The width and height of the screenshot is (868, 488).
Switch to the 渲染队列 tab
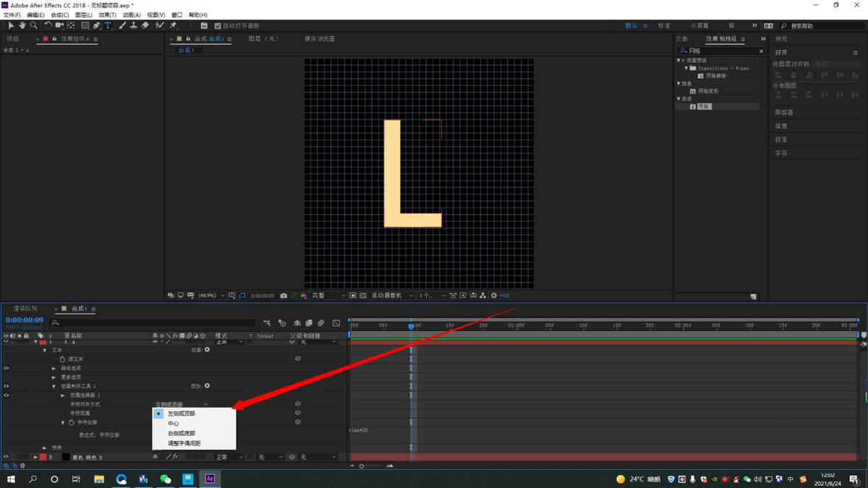[x=25, y=309]
